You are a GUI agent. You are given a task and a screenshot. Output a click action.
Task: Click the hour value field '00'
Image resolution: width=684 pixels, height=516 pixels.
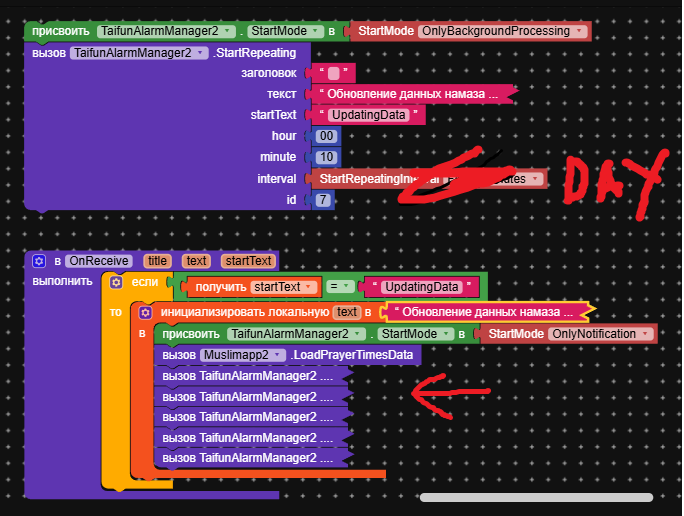point(327,136)
